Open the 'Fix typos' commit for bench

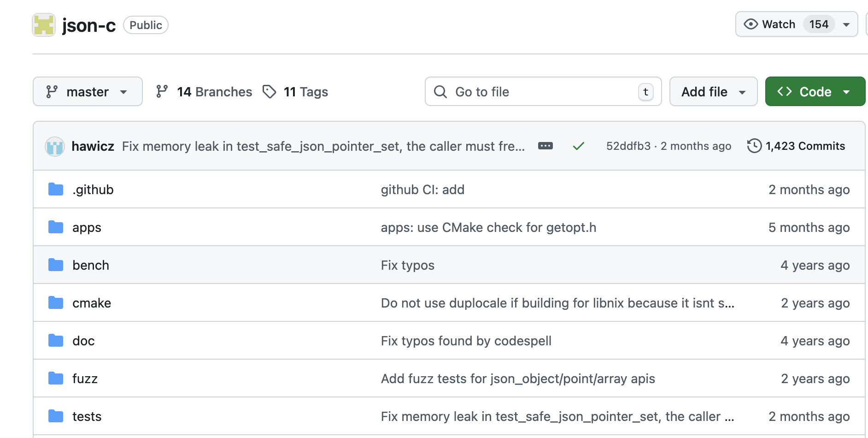pyautogui.click(x=408, y=265)
